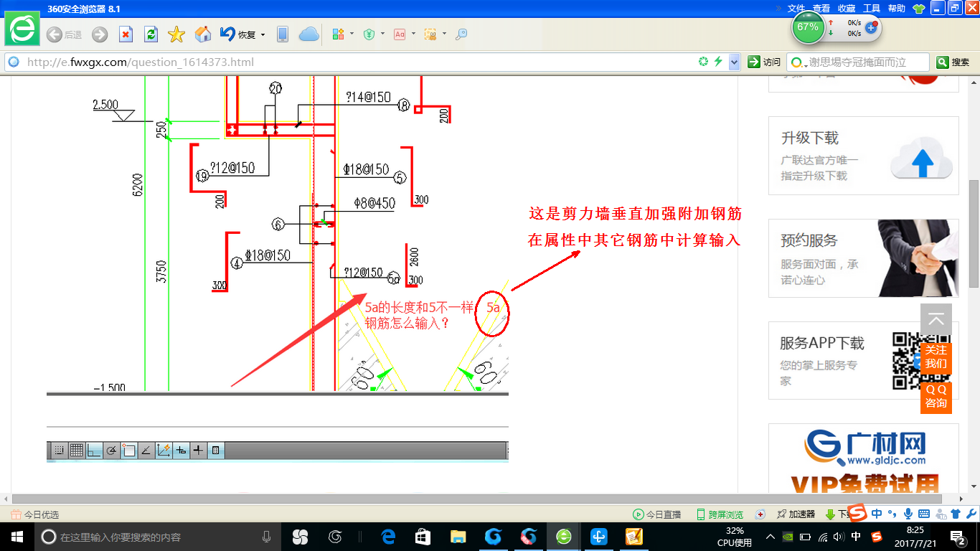The image size is (980, 551).
Task: Click the 访问 go button
Action: click(x=764, y=62)
